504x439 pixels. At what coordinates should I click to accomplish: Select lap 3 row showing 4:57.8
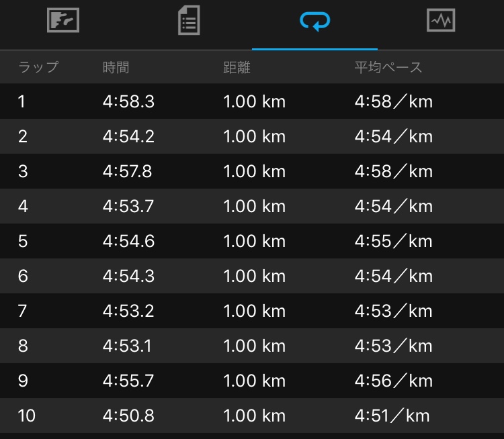click(x=252, y=171)
